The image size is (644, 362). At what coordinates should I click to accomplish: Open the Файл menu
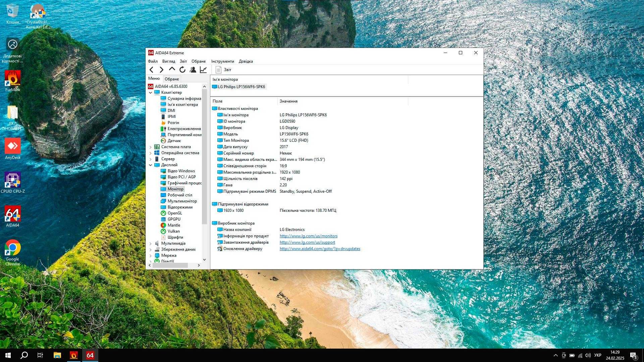(153, 61)
